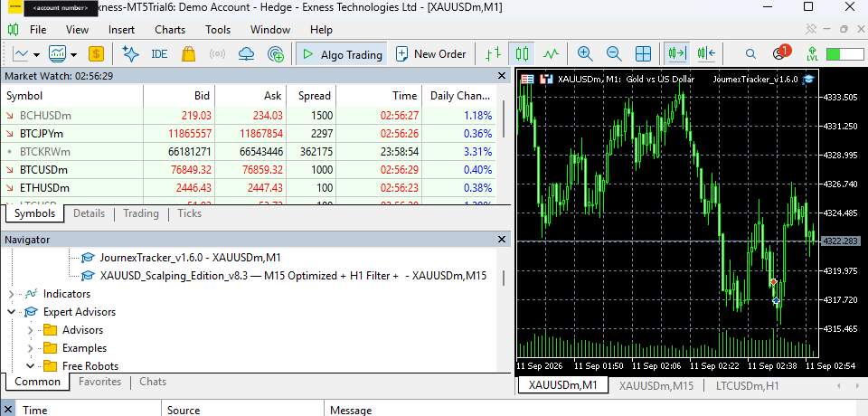Open the account notifications icon with badge
This screenshot has width=868, height=416.
point(781,53)
